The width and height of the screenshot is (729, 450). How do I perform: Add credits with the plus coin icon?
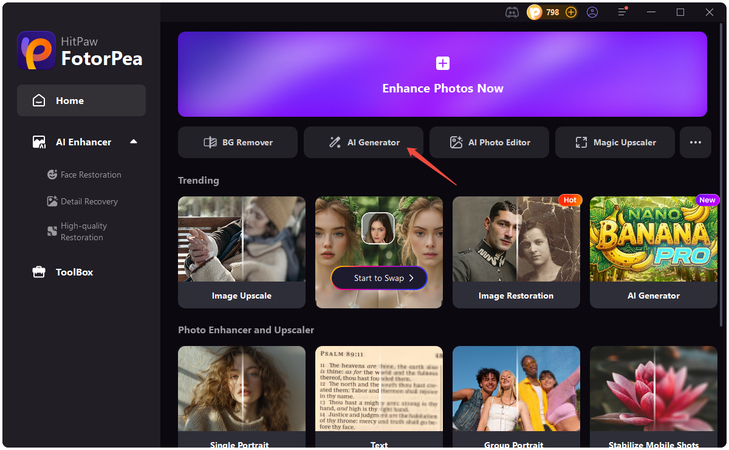pyautogui.click(x=571, y=13)
